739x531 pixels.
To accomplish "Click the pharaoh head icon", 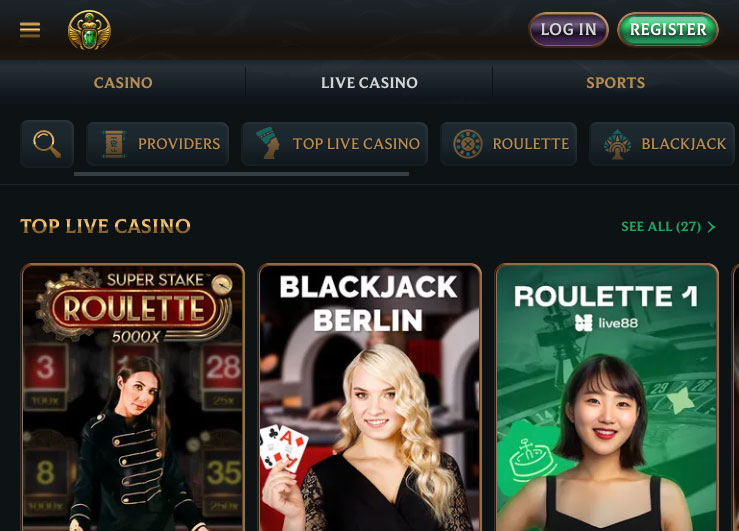I will [268, 143].
